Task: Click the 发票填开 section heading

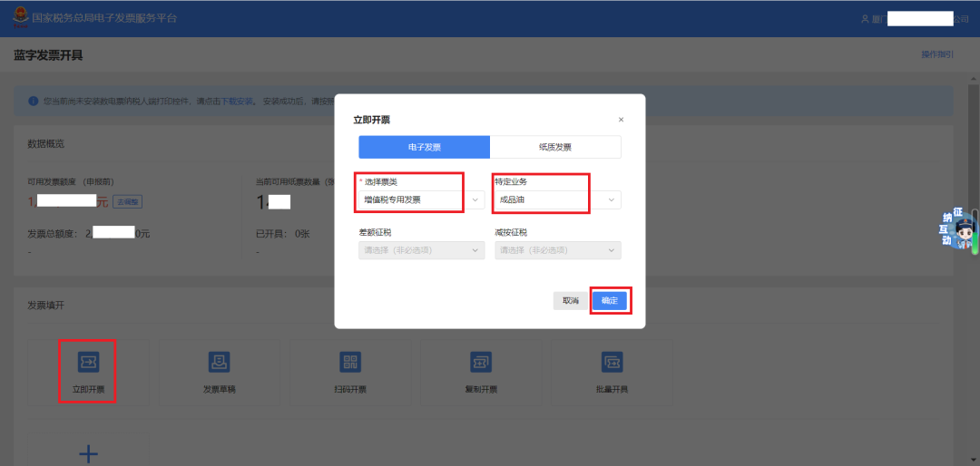Action: click(45, 306)
